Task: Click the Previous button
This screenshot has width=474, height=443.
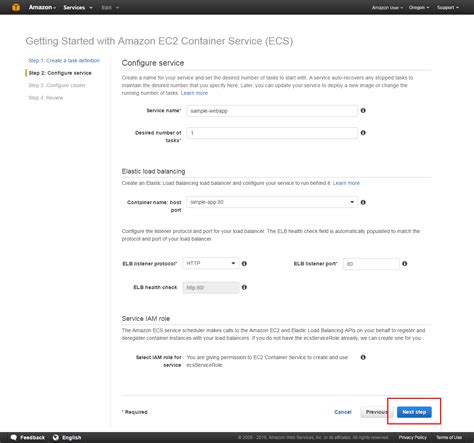Action: coord(376,412)
